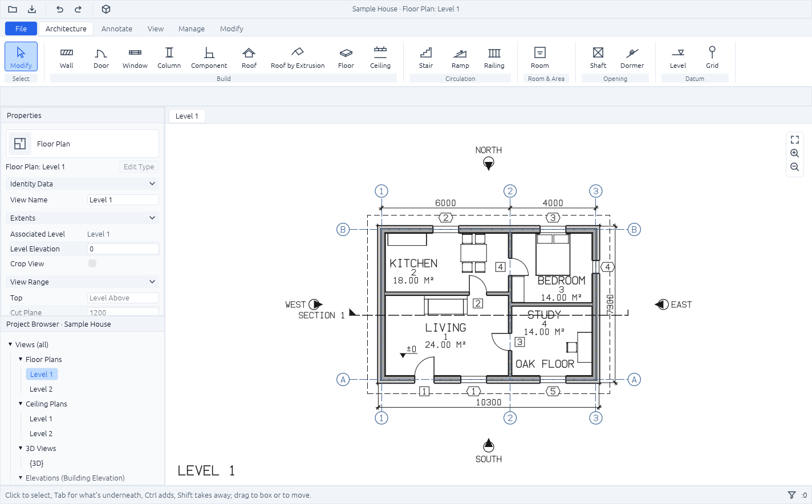Activate the Room tool
812x504 pixels.
pyautogui.click(x=540, y=57)
